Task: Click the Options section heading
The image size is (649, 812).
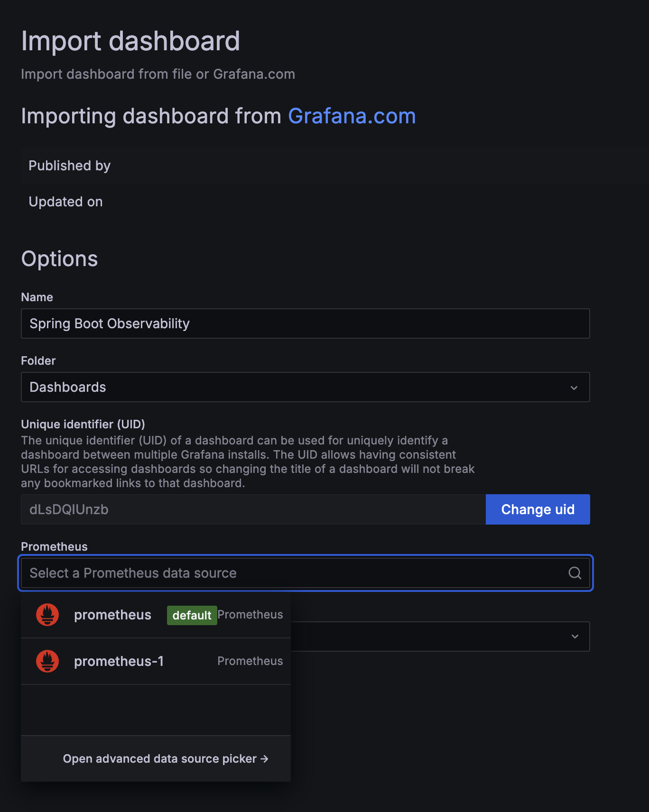Action: (60, 259)
